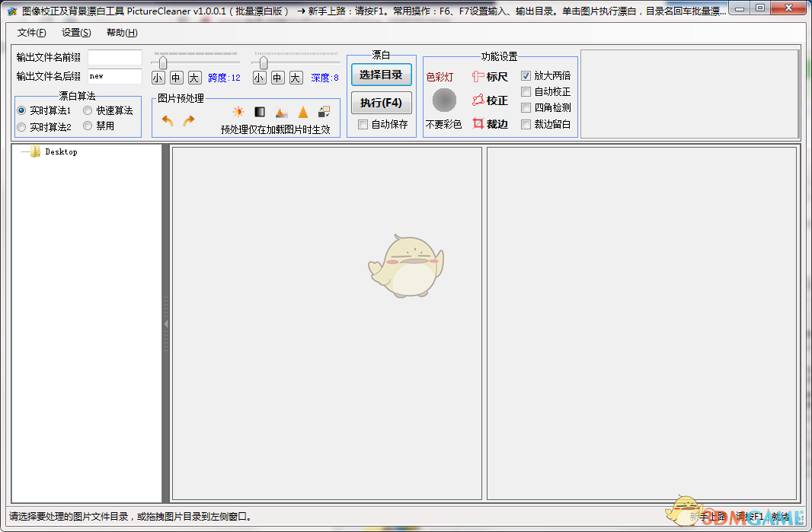Click the 裁边 crop tool icon
Image resolution: width=812 pixels, height=532 pixels.
click(x=478, y=123)
